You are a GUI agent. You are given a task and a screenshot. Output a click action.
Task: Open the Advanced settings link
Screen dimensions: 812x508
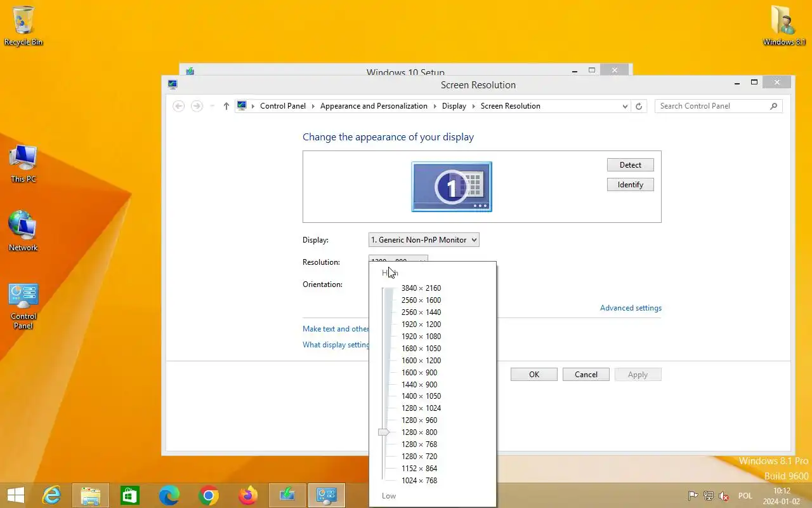point(631,308)
